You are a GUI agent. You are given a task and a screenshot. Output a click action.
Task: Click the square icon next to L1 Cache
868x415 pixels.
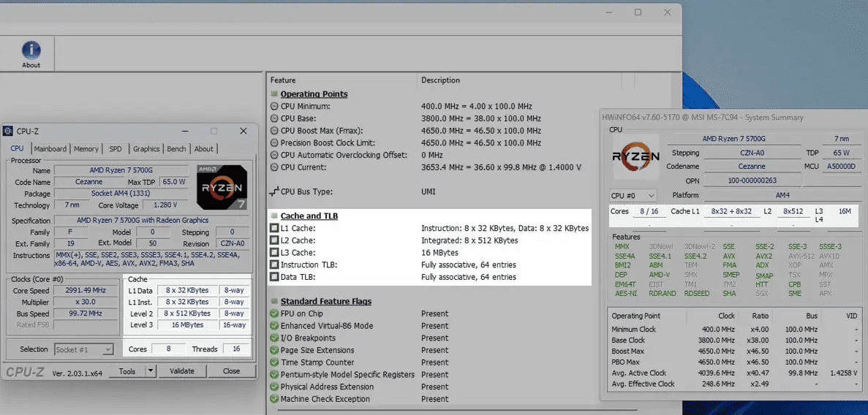(274, 229)
